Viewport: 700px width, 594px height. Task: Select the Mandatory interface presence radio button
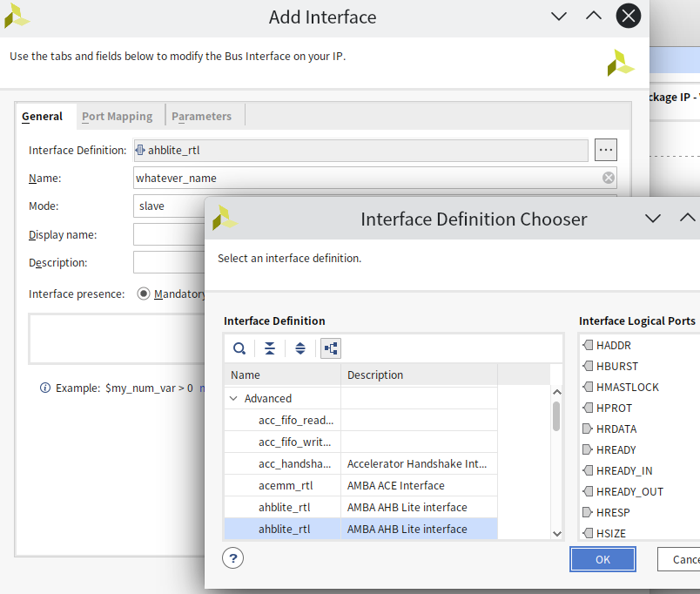144,294
